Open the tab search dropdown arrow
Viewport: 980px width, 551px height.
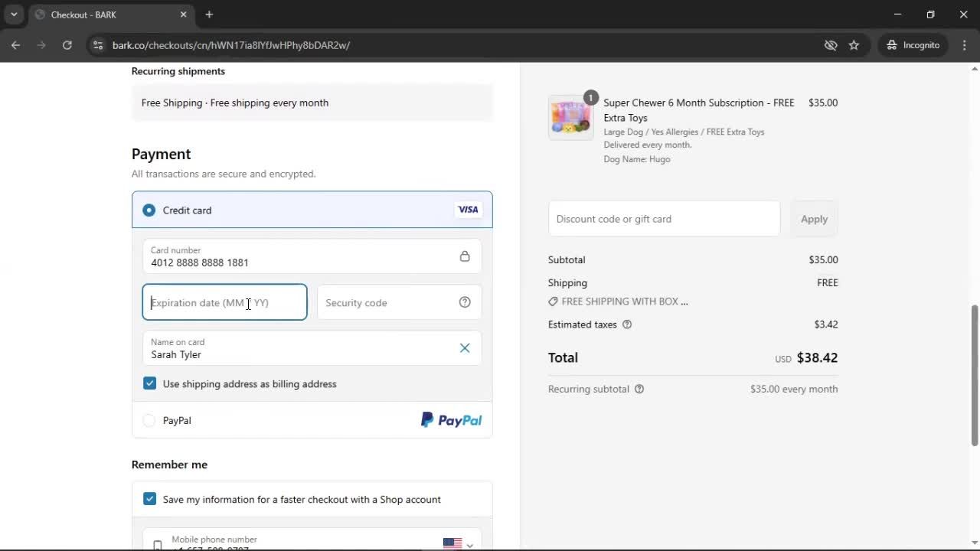(x=14, y=15)
